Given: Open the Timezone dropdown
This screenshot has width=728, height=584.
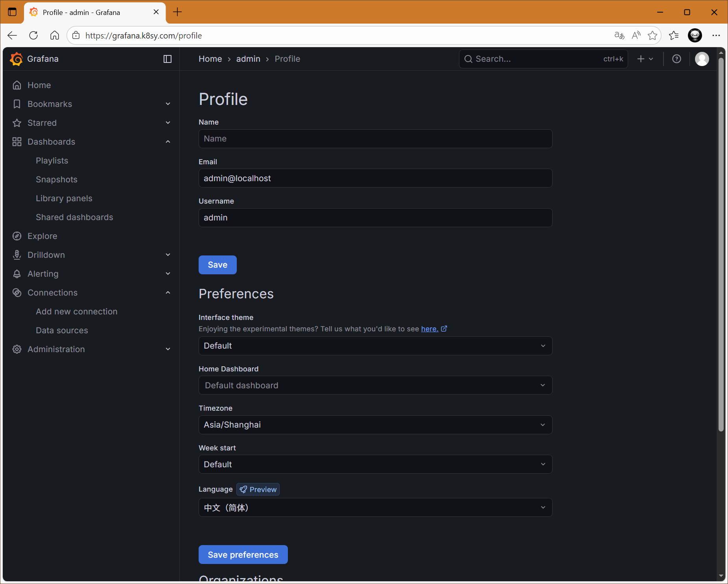Looking at the screenshot, I should click(x=375, y=425).
